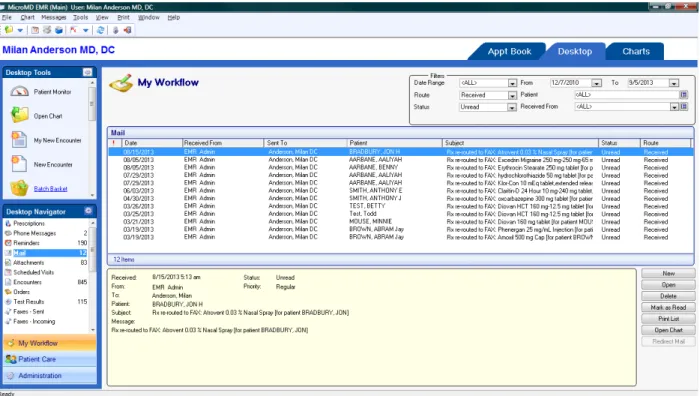Image resolution: width=700 pixels, height=396 pixels.
Task: Switch to the Charts tab
Action: pos(636,51)
